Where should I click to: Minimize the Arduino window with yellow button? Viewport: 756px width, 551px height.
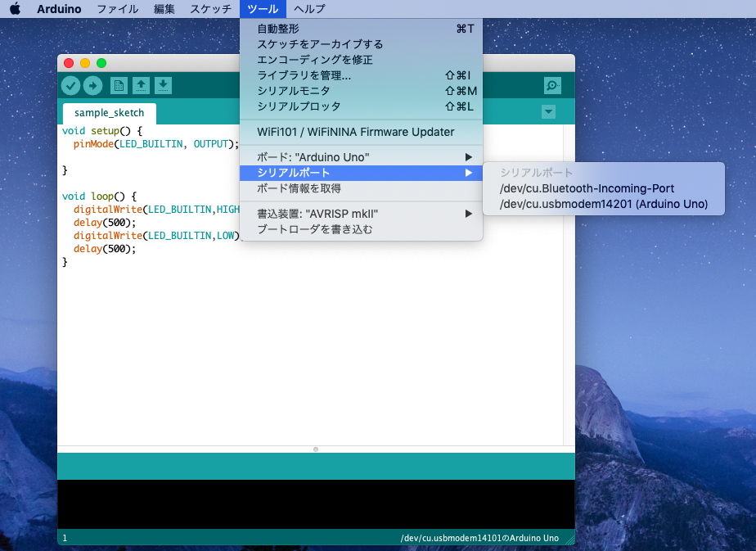pos(85,63)
